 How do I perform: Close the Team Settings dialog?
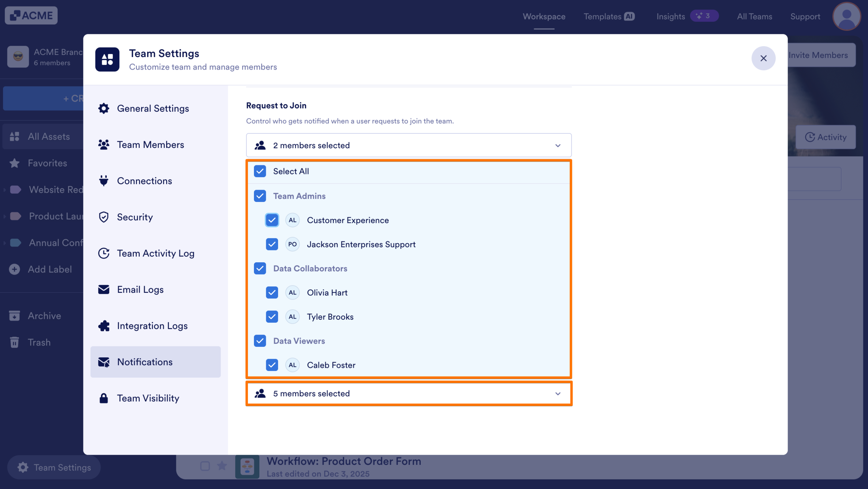[x=763, y=58]
